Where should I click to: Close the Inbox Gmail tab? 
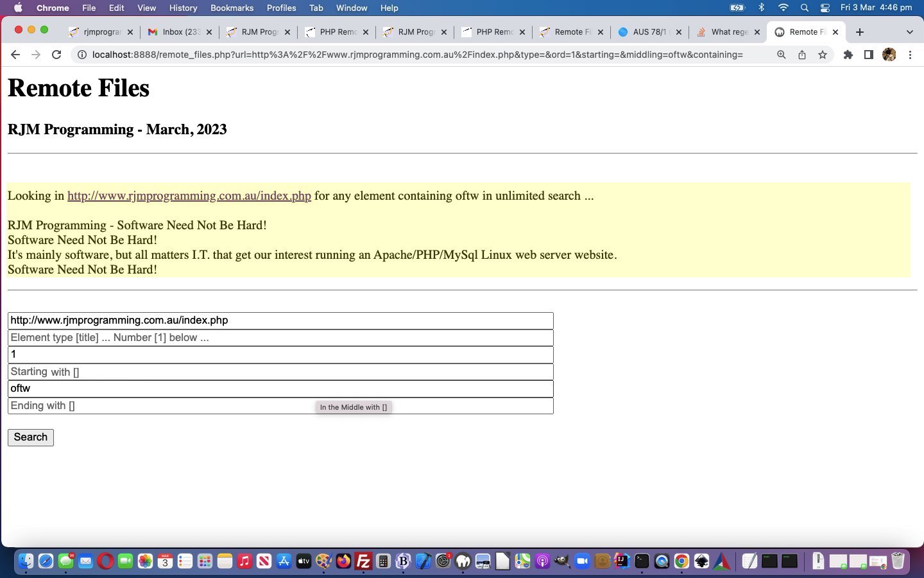(x=209, y=32)
